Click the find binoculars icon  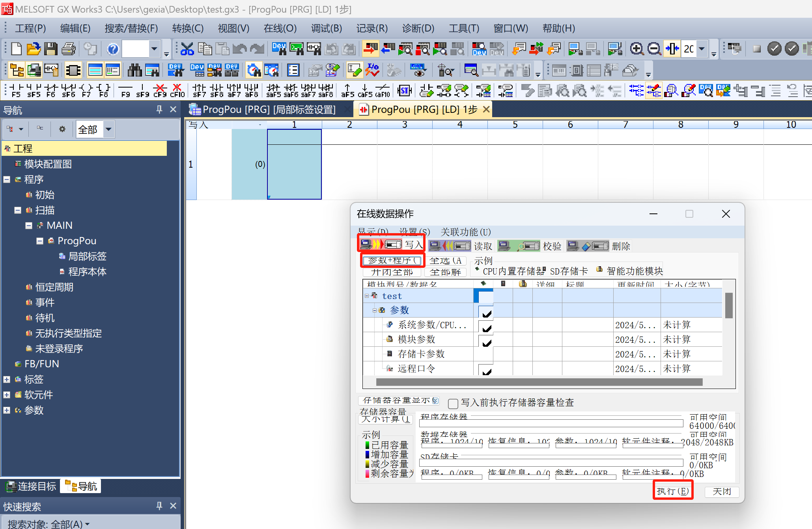[x=134, y=70]
